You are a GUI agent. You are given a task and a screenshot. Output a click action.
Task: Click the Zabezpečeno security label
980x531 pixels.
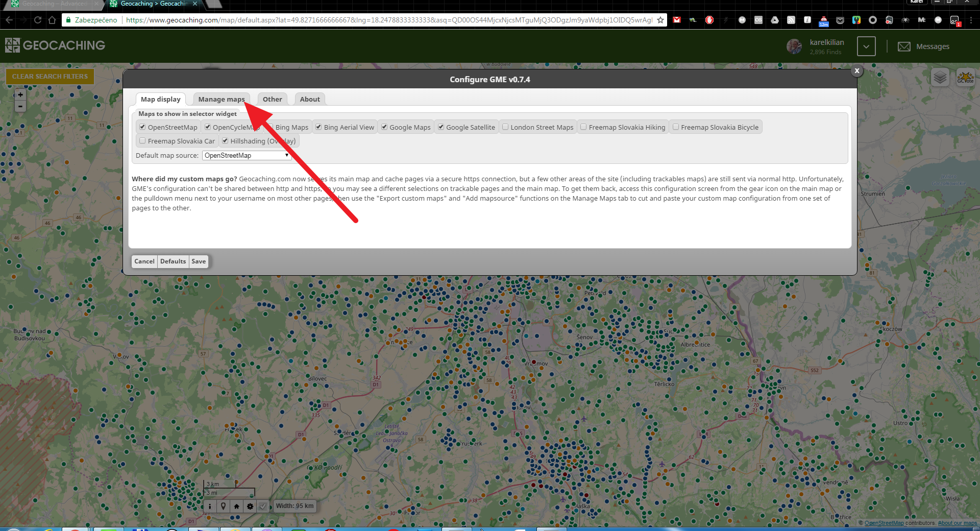coord(96,20)
